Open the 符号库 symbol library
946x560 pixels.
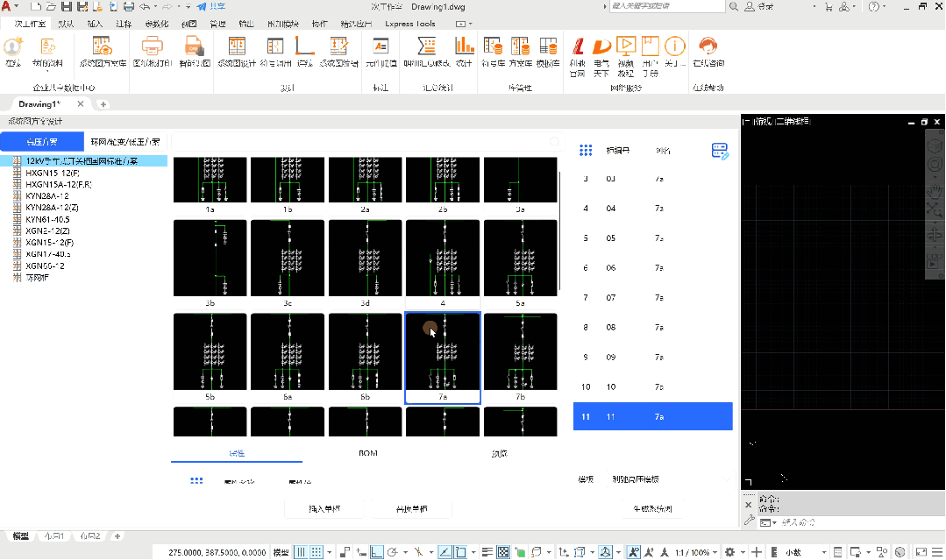point(493,51)
